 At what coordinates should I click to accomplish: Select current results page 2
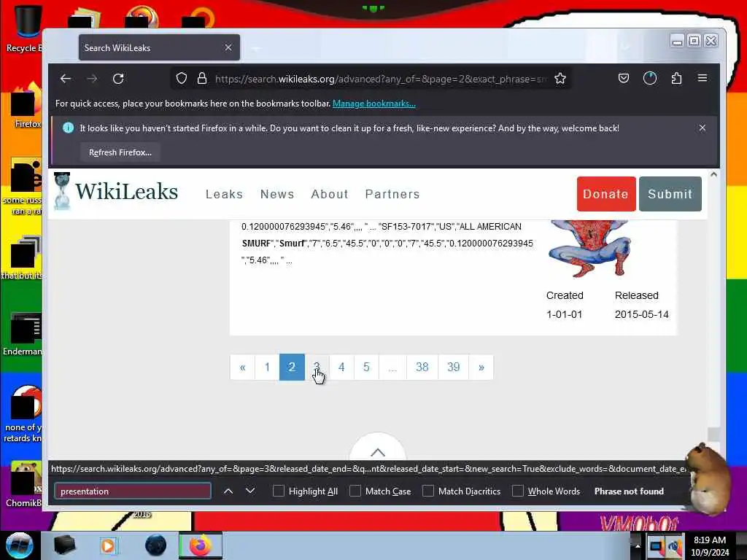[292, 367]
